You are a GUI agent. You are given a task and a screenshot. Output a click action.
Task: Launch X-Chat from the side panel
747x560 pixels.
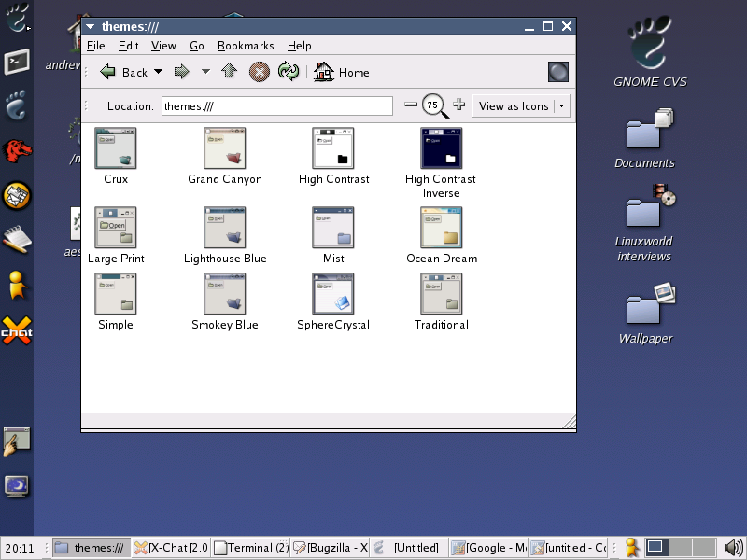[x=17, y=330]
